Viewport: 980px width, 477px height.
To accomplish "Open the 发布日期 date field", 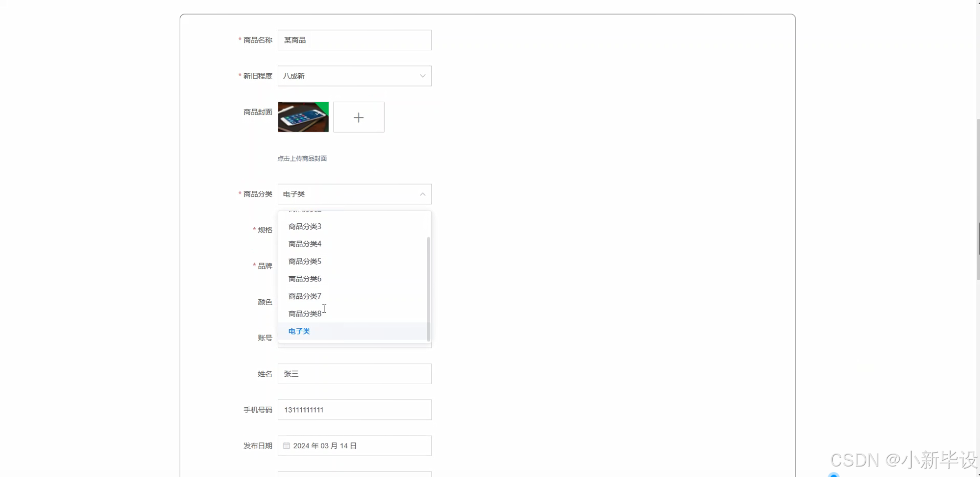I will (354, 446).
